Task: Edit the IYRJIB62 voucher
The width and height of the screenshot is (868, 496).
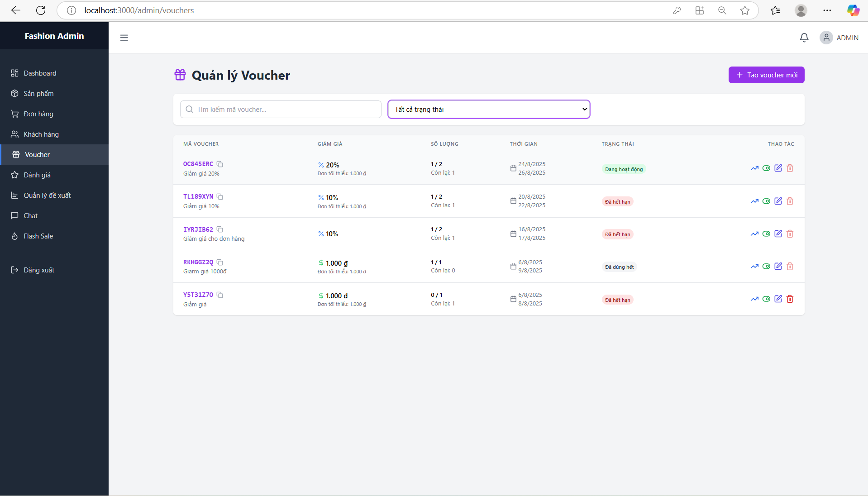Action: pyautogui.click(x=778, y=234)
